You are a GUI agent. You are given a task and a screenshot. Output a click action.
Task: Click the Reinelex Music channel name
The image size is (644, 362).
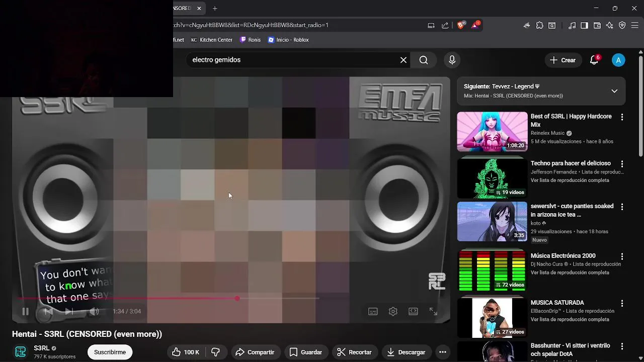(547, 133)
